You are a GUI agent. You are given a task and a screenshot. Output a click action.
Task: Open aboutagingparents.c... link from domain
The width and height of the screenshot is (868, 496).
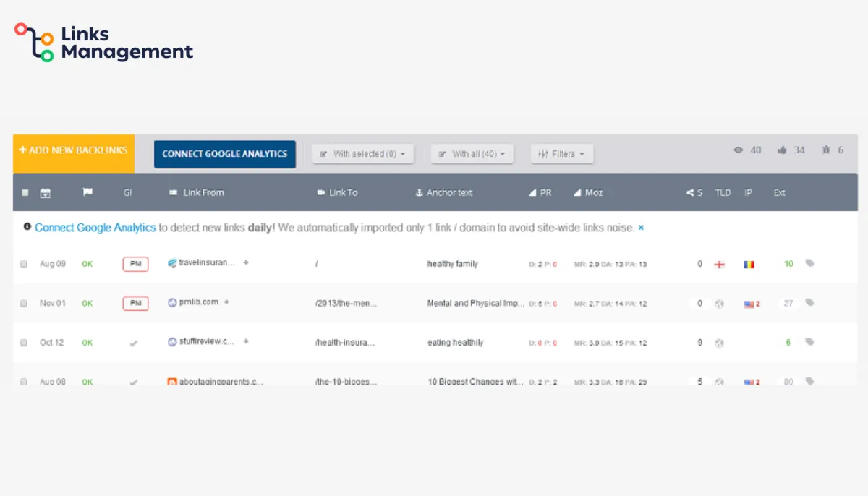[221, 381]
